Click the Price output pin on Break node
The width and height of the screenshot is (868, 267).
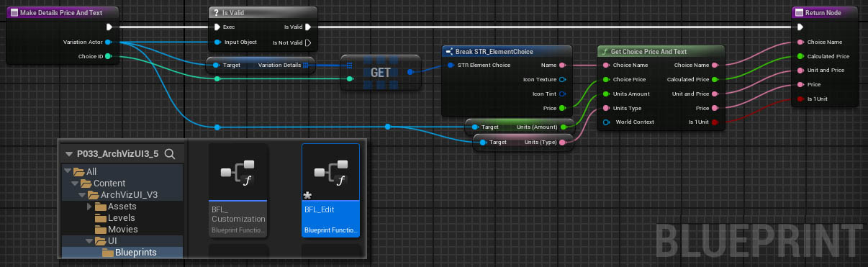pos(562,108)
